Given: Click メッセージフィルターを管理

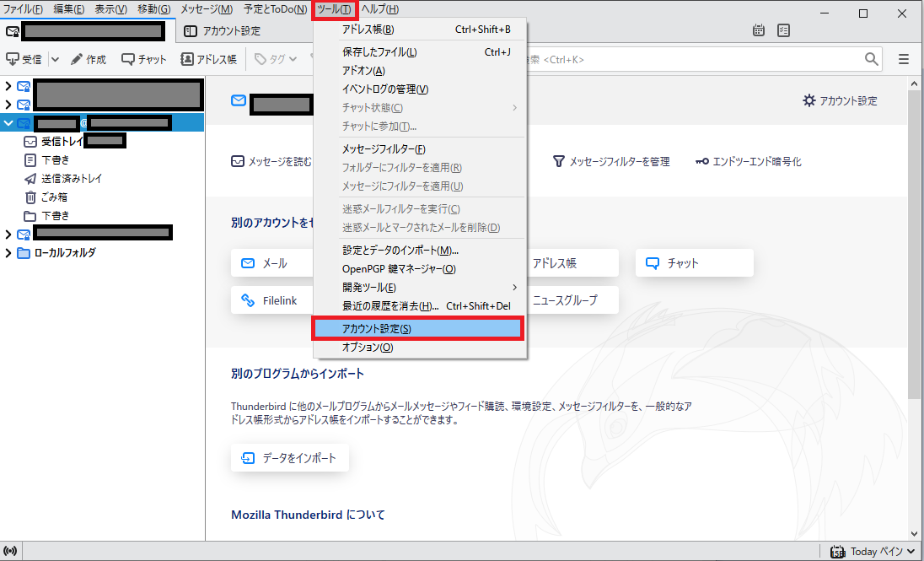Looking at the screenshot, I should [x=611, y=161].
